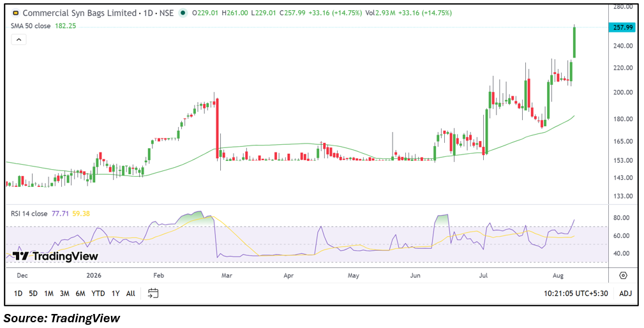
Task: Collapse the indicator legend with chevron button
Action: tap(19, 40)
